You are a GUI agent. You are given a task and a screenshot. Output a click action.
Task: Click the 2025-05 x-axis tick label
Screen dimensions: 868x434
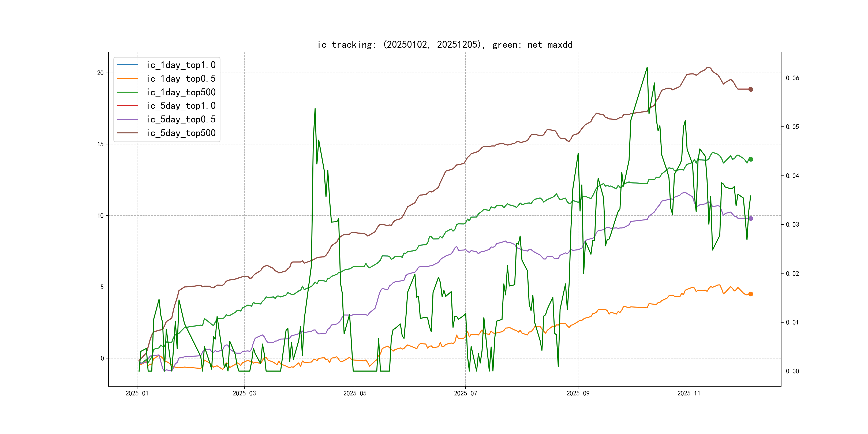tap(354, 393)
